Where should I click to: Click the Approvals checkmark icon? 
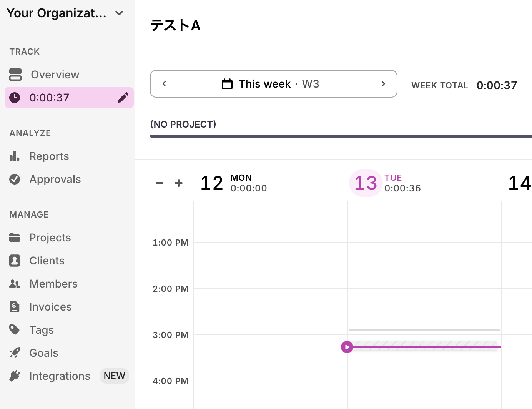15,179
